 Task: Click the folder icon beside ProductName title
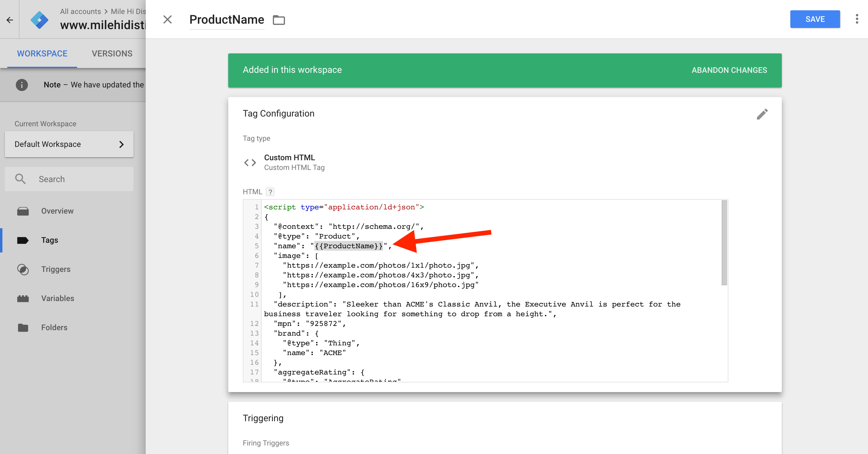tap(279, 20)
